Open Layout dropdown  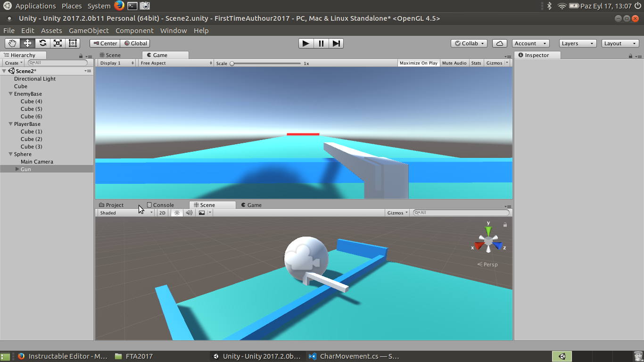(620, 43)
